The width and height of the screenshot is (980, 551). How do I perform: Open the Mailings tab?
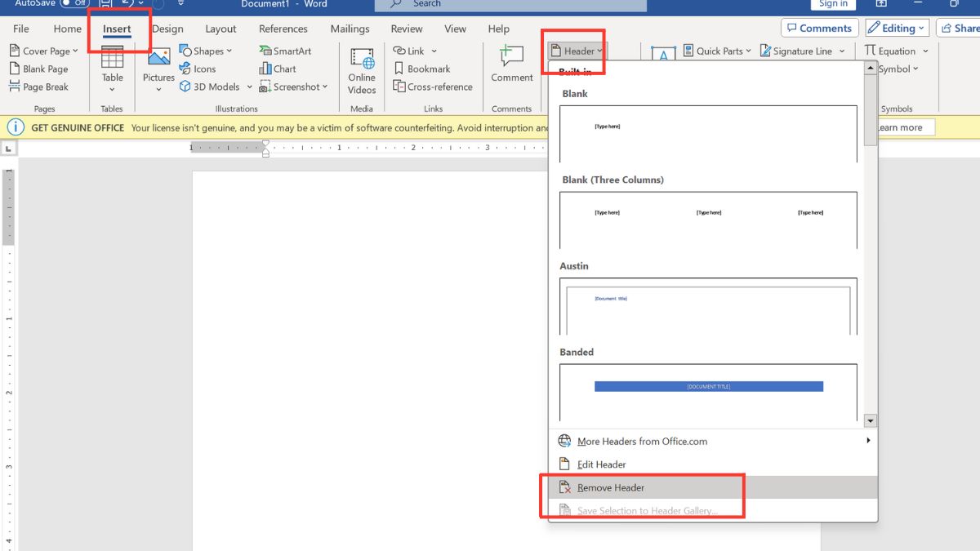350,29
